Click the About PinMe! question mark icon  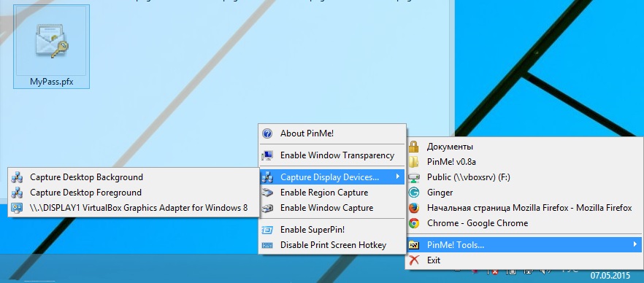click(x=267, y=133)
